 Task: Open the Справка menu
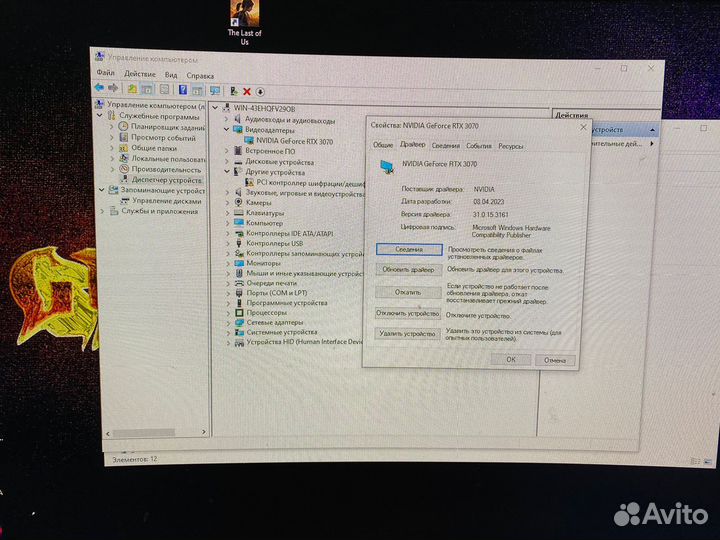click(200, 75)
